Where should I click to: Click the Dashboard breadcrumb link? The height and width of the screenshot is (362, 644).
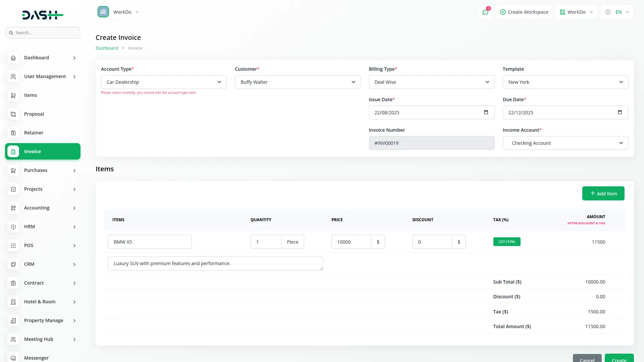pos(107,48)
